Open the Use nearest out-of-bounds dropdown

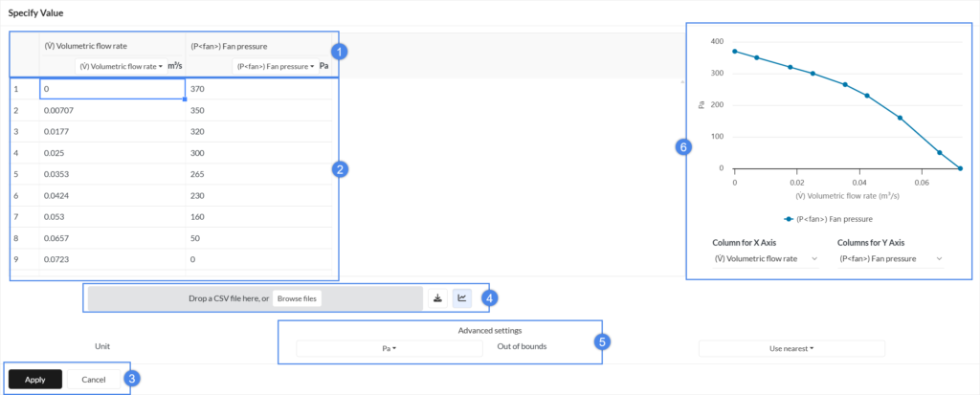click(791, 349)
